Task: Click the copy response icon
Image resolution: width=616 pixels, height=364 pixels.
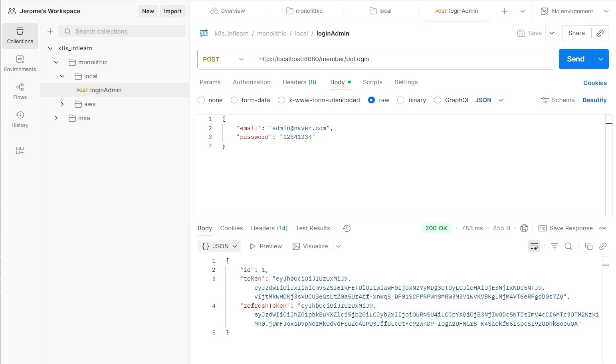Action: (588, 246)
